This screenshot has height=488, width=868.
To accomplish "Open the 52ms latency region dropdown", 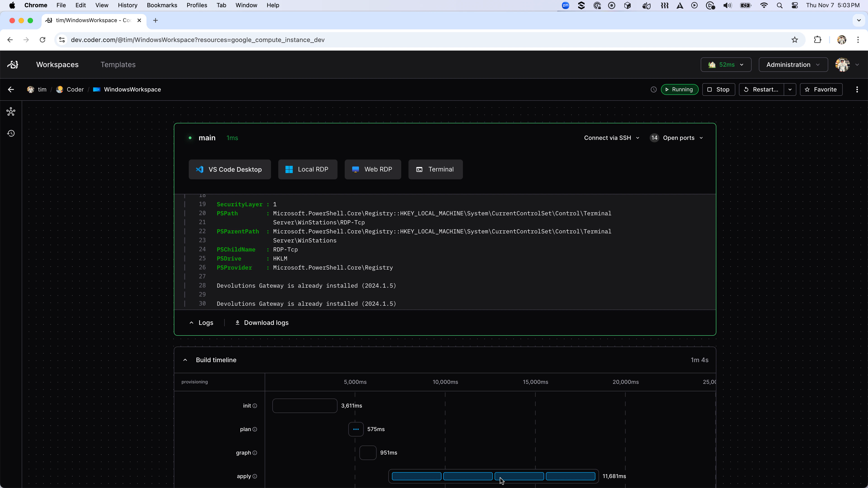I will click(726, 65).
